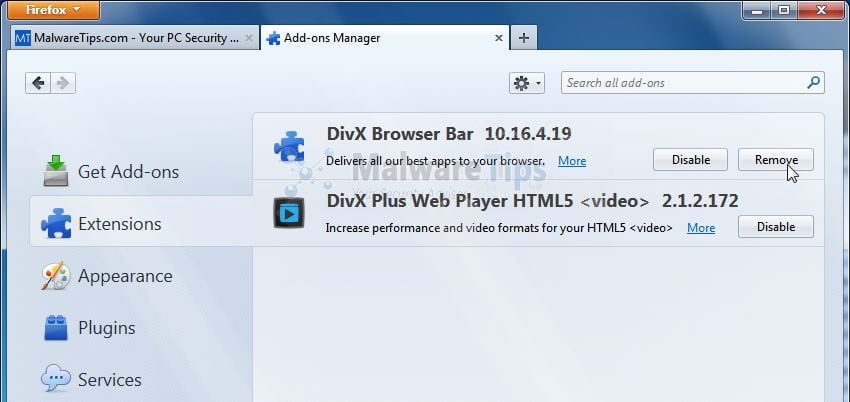
Task: Select the Add-ons Manager tab
Action: (x=385, y=38)
